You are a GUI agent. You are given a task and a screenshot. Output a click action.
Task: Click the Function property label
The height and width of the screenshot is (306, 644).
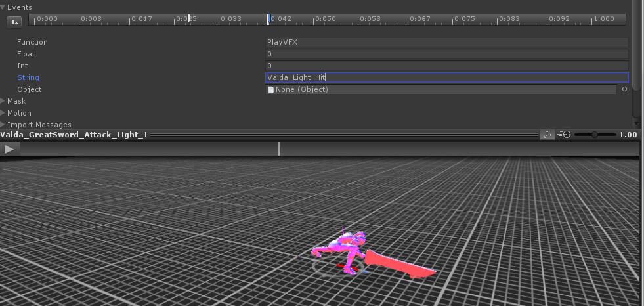pos(32,42)
